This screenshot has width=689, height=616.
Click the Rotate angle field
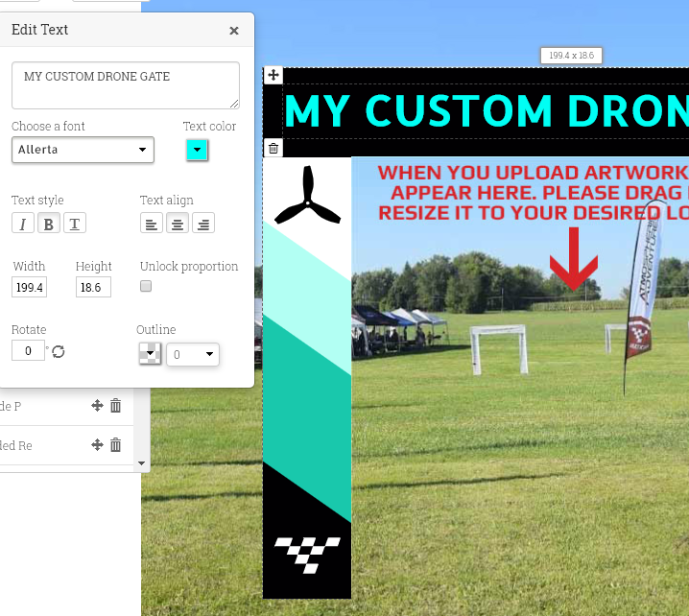(x=28, y=350)
